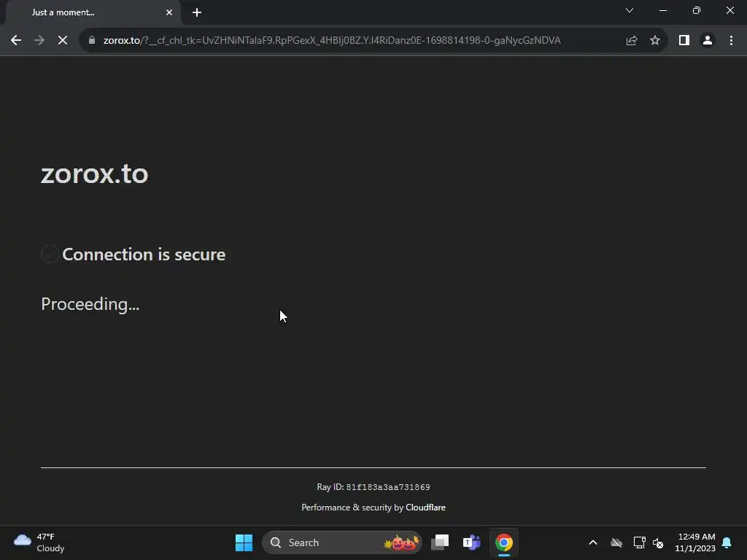Viewport: 747px width, 560px height.
Task: Click the taskbar Search box
Action: coord(341,542)
